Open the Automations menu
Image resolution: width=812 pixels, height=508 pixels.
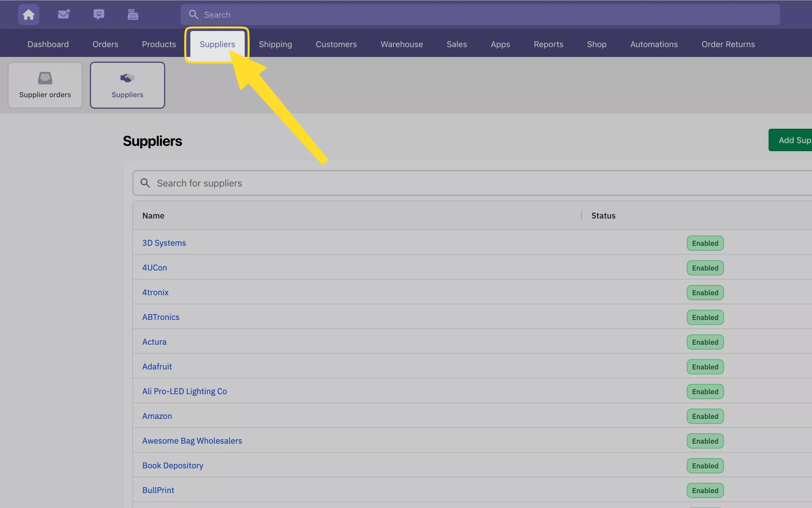(654, 44)
